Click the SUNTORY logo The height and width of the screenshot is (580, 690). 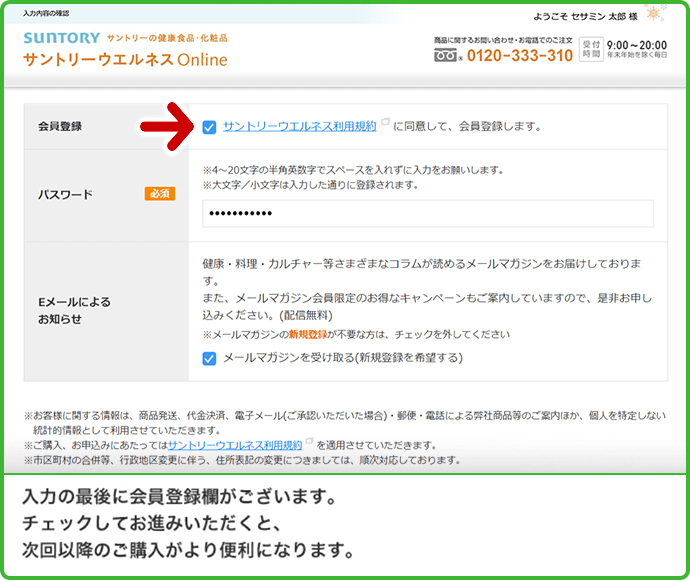[x=62, y=38]
